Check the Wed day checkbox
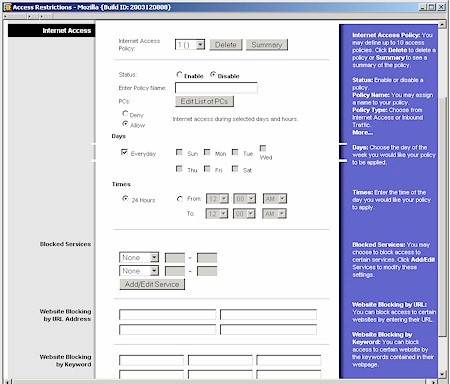 click(263, 148)
